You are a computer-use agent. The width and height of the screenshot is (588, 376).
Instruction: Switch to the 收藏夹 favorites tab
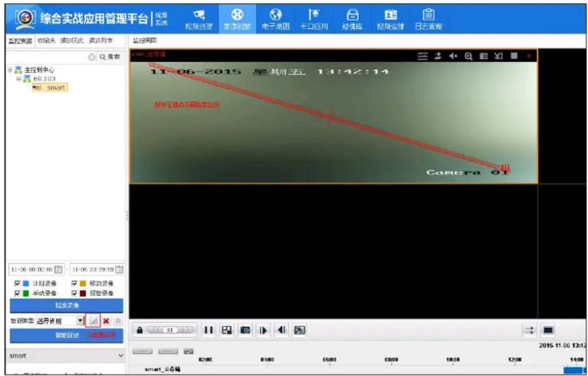coord(46,41)
